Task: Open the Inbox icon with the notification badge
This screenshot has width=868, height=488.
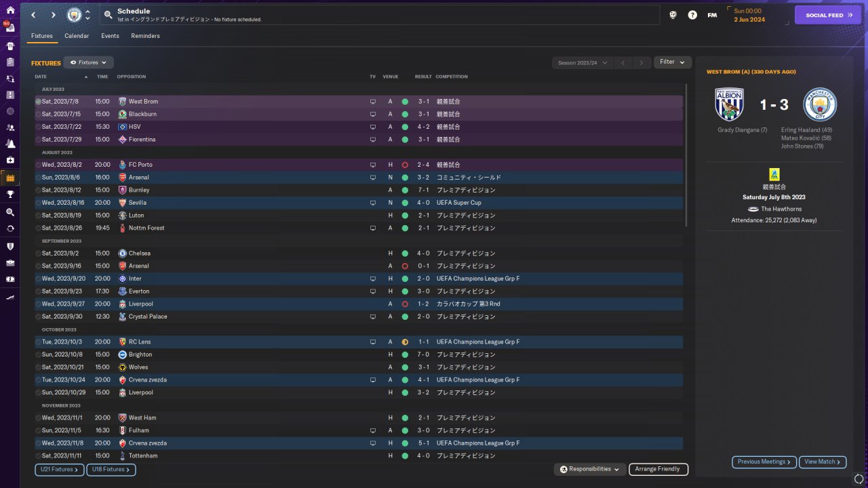Action: 9,28
